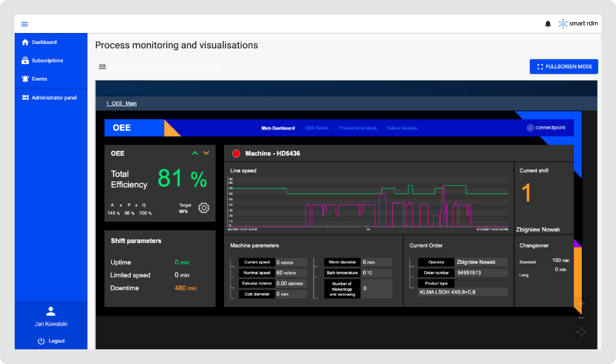The height and width of the screenshot is (364, 616).
Task: Click the Current speed 0 m/min value
Action: 291,262
